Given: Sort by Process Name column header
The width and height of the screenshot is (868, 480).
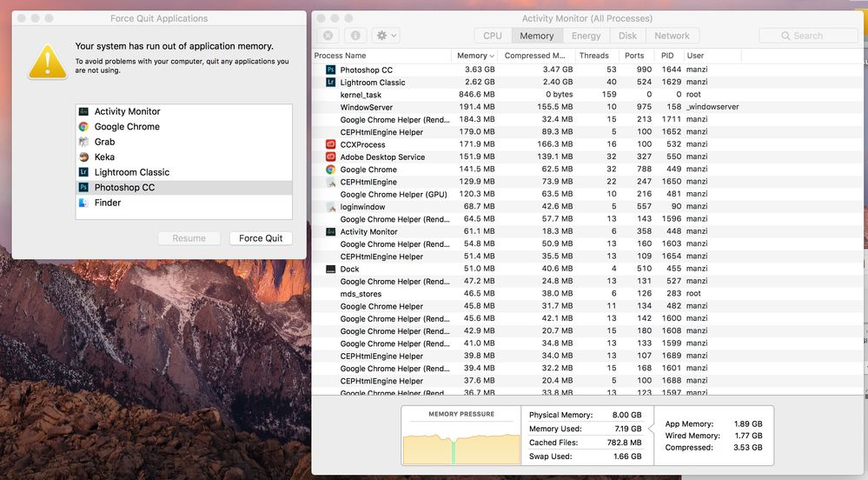Looking at the screenshot, I should click(x=382, y=56).
